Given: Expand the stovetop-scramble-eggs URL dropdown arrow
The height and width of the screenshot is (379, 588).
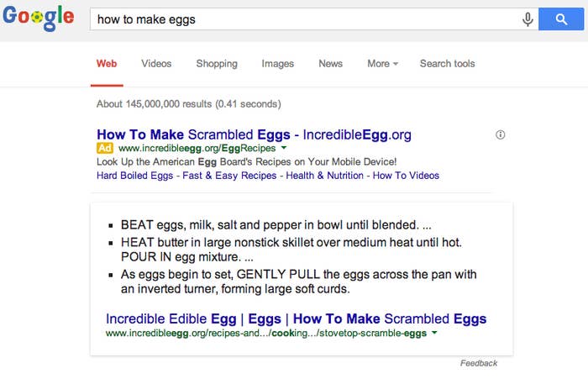Looking at the screenshot, I should [434, 333].
